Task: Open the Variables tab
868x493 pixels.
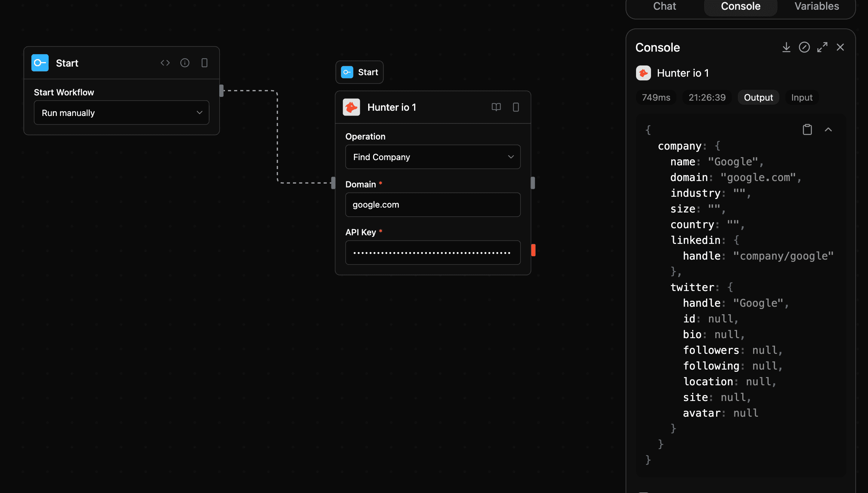Action: click(816, 6)
